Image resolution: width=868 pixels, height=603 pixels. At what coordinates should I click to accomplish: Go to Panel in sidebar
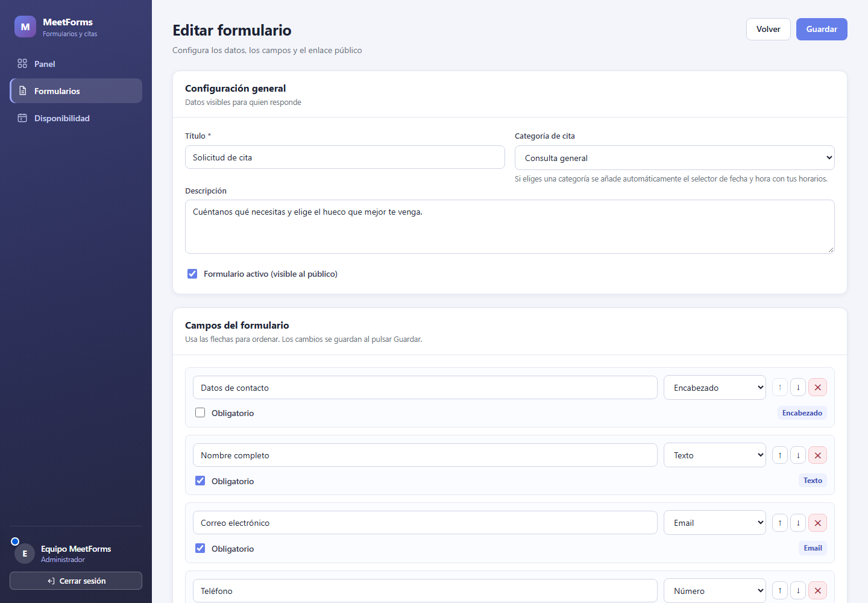(x=76, y=64)
